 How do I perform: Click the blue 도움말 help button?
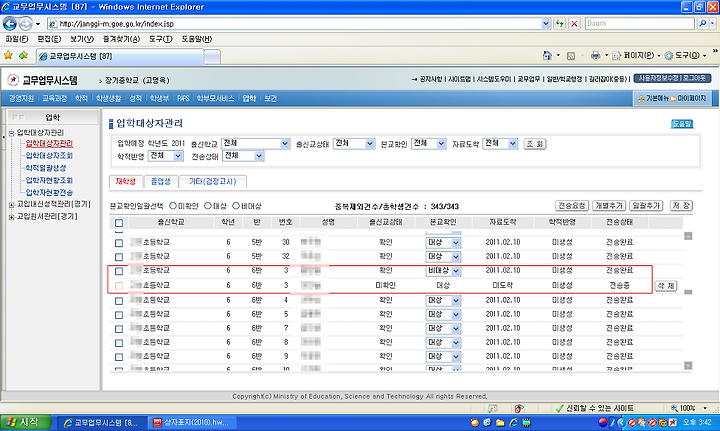pyautogui.click(x=682, y=124)
